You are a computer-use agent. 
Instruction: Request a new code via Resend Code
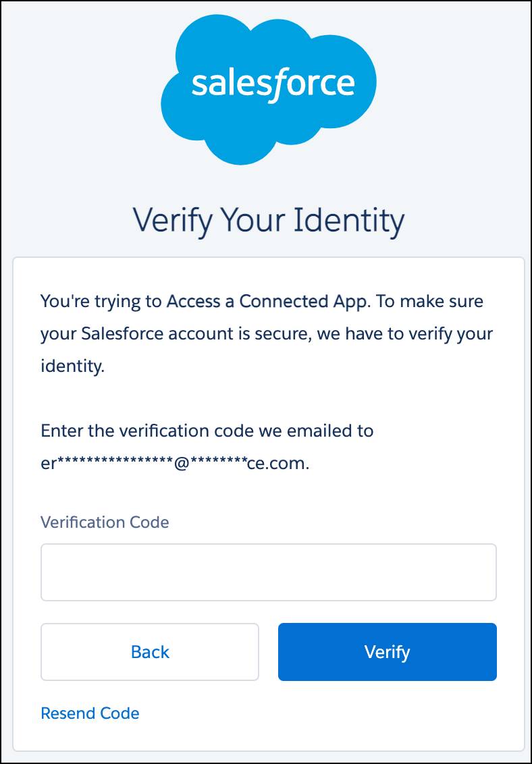[x=90, y=713]
